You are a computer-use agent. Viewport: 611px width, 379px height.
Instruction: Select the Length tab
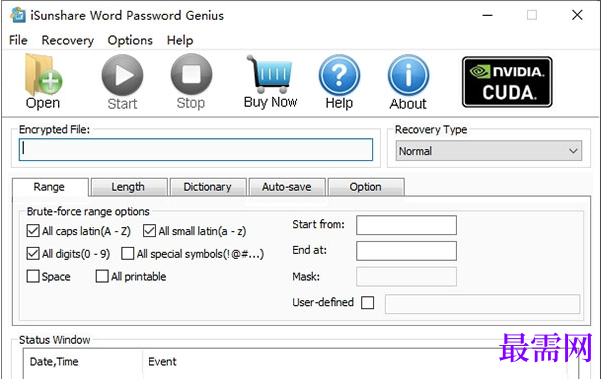(128, 187)
